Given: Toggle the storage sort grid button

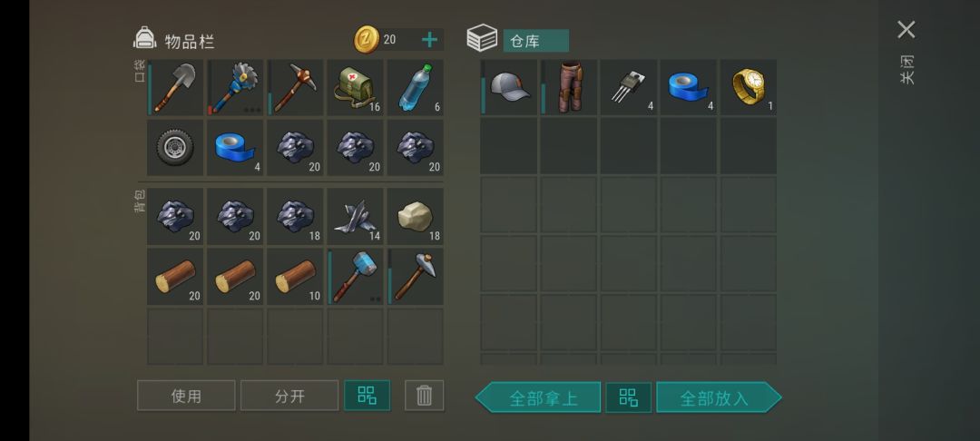Looking at the screenshot, I should tap(628, 397).
